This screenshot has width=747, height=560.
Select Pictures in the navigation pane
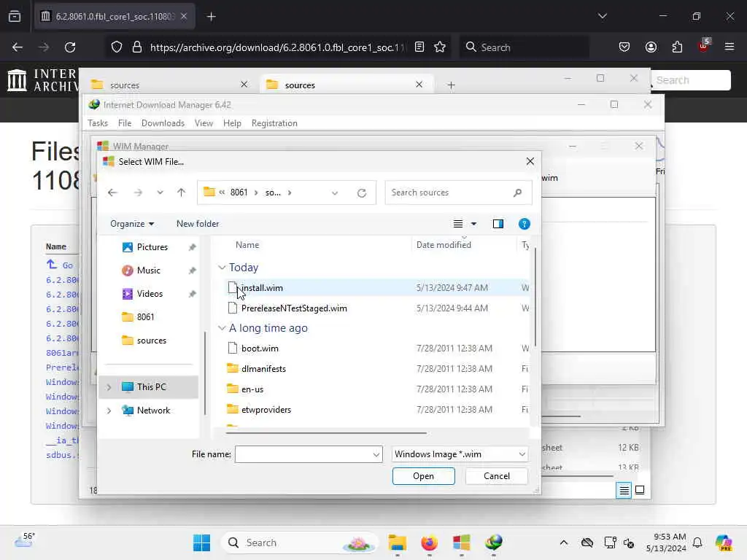(152, 247)
